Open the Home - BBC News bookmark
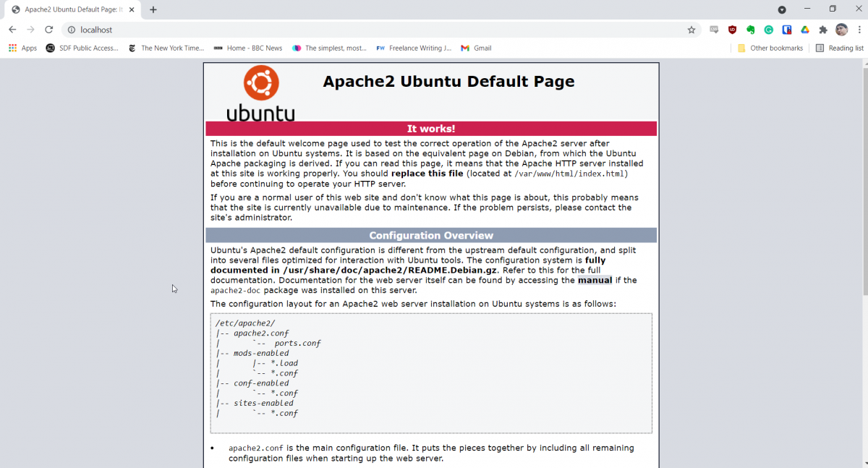Screen dimensions: 868x468 pos(248,48)
